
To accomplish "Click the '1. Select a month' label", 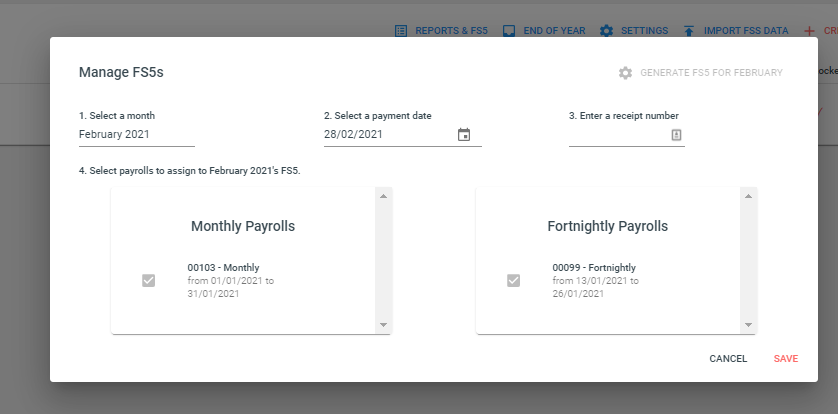I will [117, 115].
